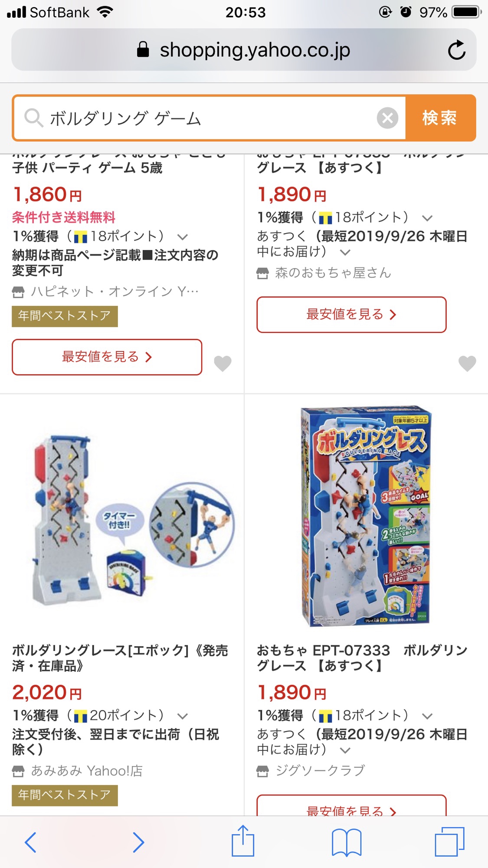The width and height of the screenshot is (488, 868).
Task: Favorite the 1,860円 item with the heart
Action: point(223,363)
